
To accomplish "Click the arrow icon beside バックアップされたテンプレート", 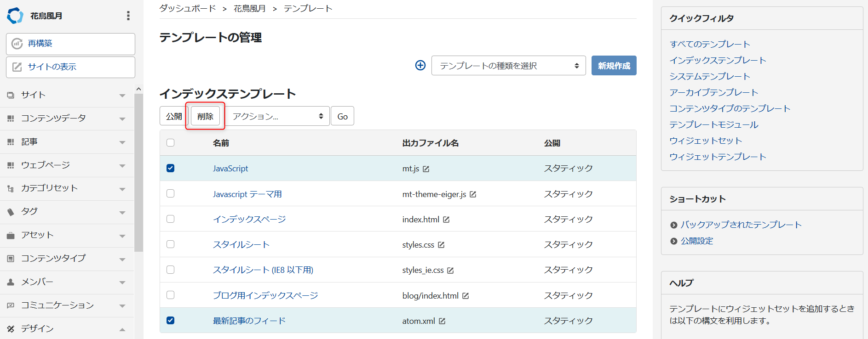I will click(x=674, y=225).
